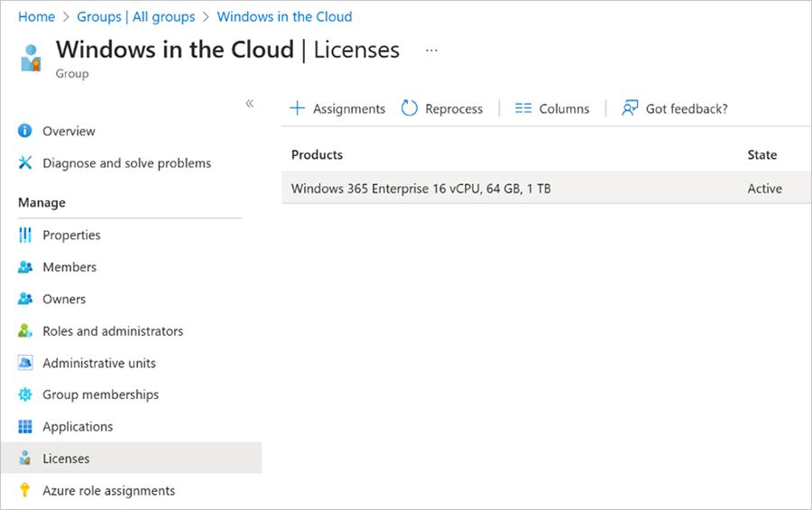Click the Overview info icon
Screen dimensions: 812x510
(25, 131)
